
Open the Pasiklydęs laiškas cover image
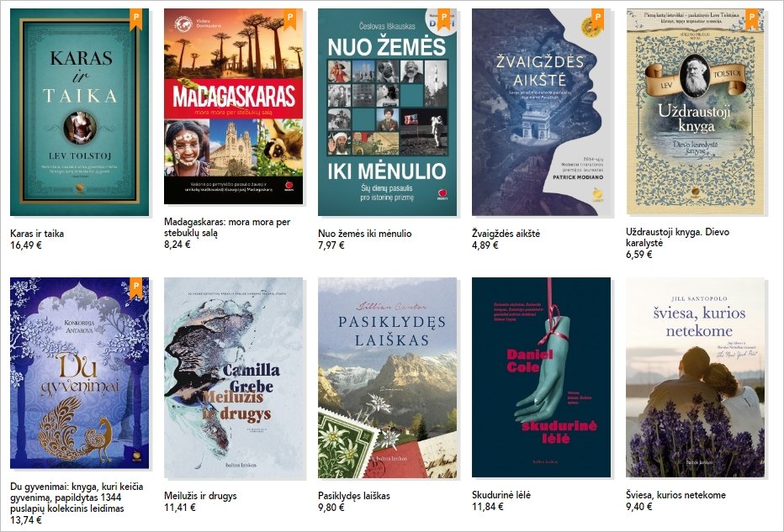tap(388, 378)
